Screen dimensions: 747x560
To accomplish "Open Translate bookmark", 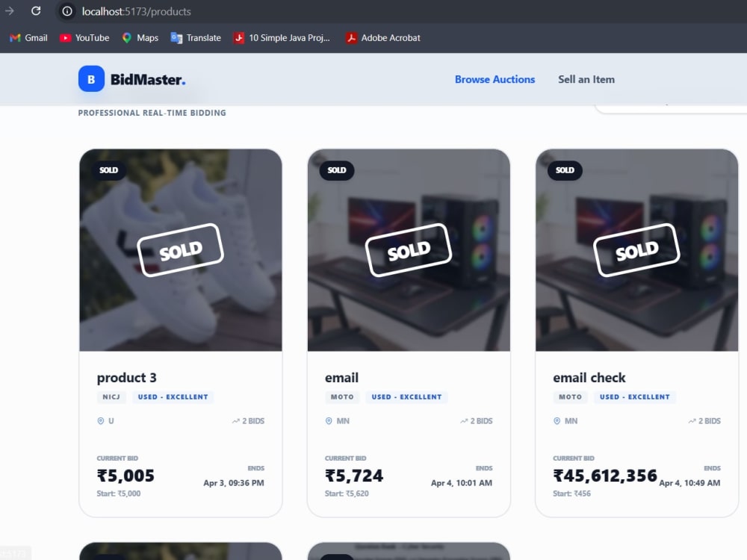I will 196,37.
